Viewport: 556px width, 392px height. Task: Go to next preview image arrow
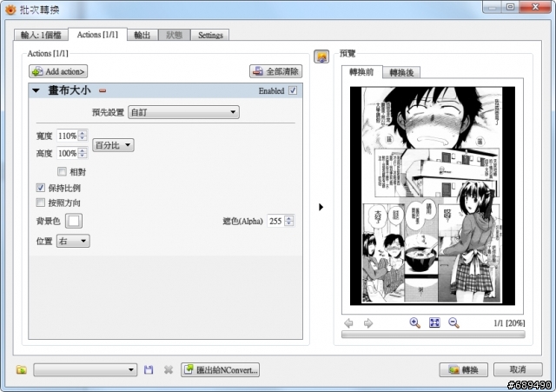[x=368, y=322]
